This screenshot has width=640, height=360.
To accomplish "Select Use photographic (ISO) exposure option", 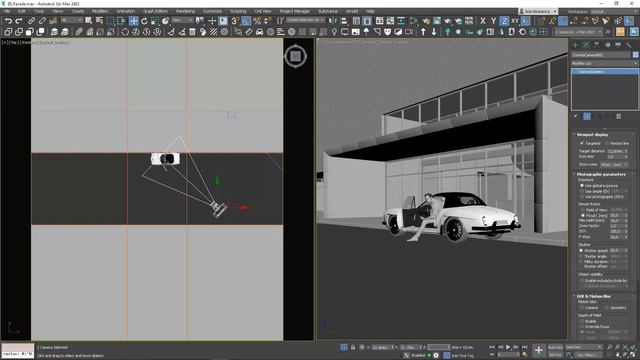I will tap(582, 196).
